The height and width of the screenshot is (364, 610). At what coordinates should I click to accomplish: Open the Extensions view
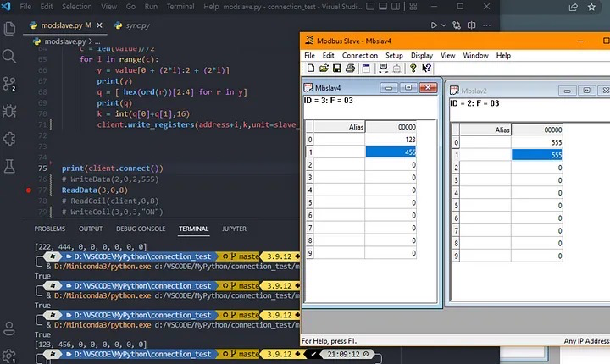click(9, 139)
